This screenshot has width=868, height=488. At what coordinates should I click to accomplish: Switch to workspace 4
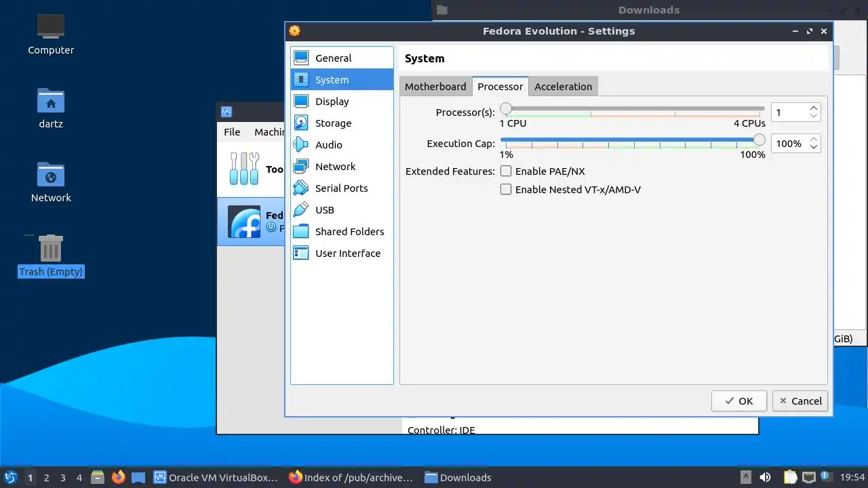tap(79, 477)
